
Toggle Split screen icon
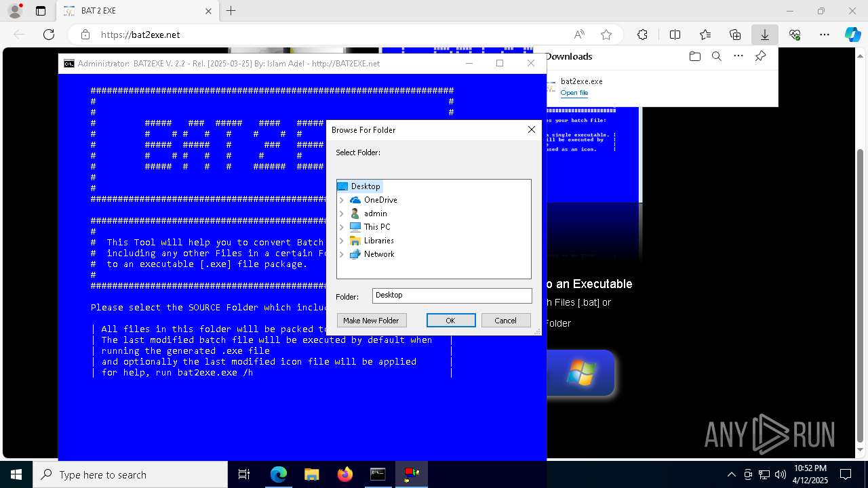675,35
